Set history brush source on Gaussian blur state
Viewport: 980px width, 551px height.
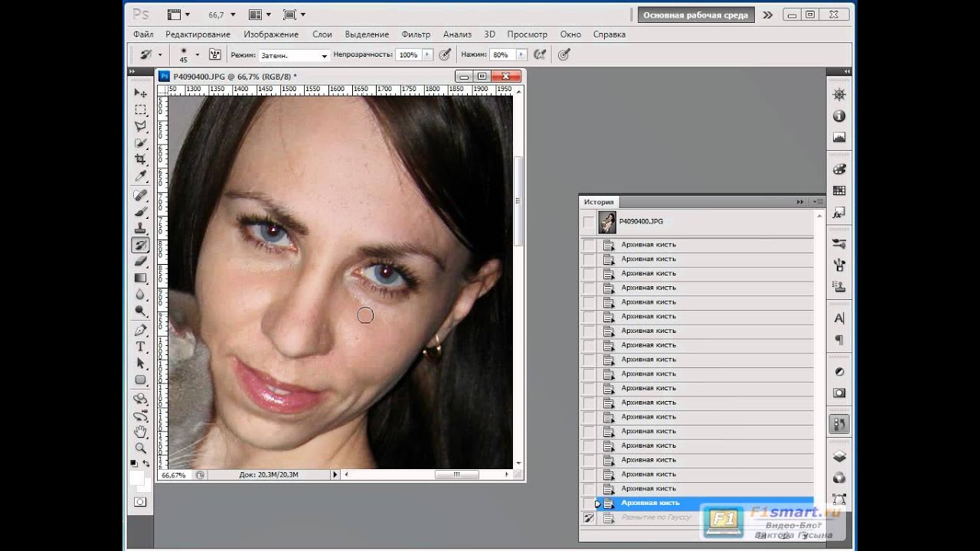click(x=588, y=518)
